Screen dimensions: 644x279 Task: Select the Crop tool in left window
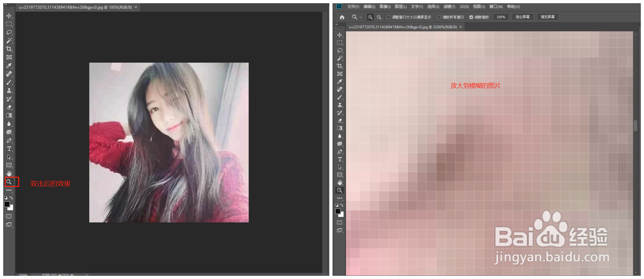click(x=9, y=49)
